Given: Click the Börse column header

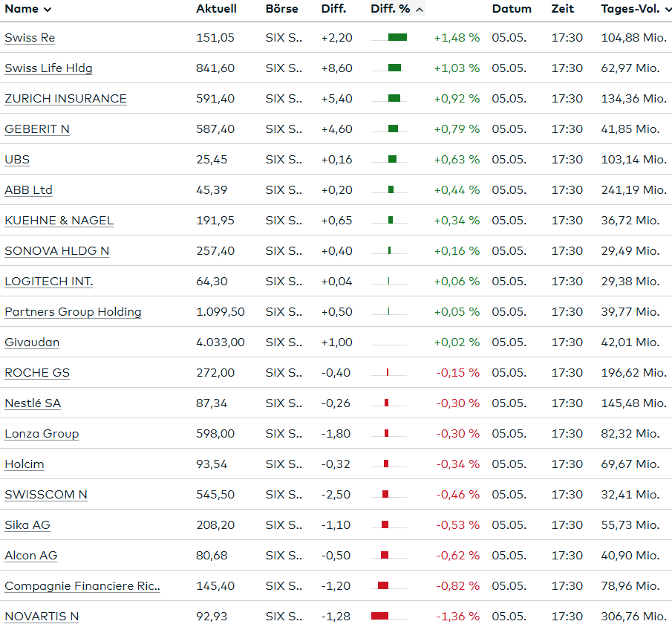Looking at the screenshot, I should pos(281,9).
